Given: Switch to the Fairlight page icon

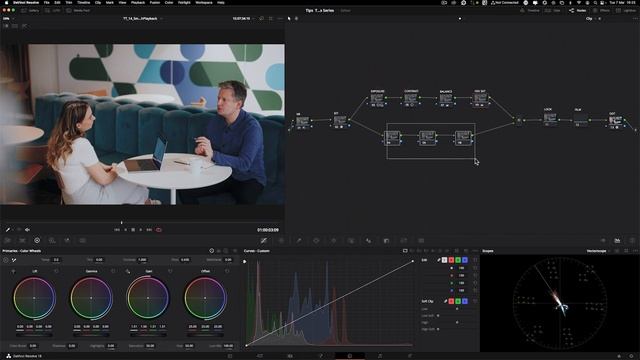Looking at the screenshot, I should [380, 356].
